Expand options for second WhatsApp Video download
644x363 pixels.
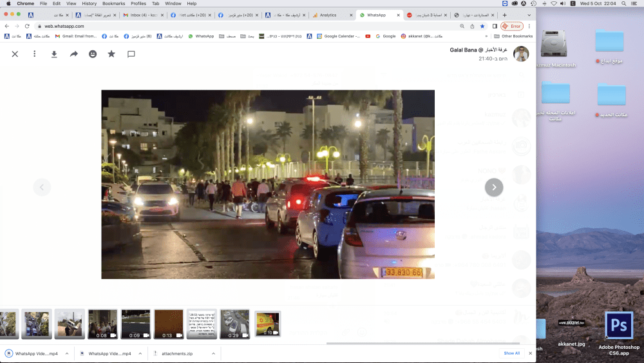click(x=139, y=353)
